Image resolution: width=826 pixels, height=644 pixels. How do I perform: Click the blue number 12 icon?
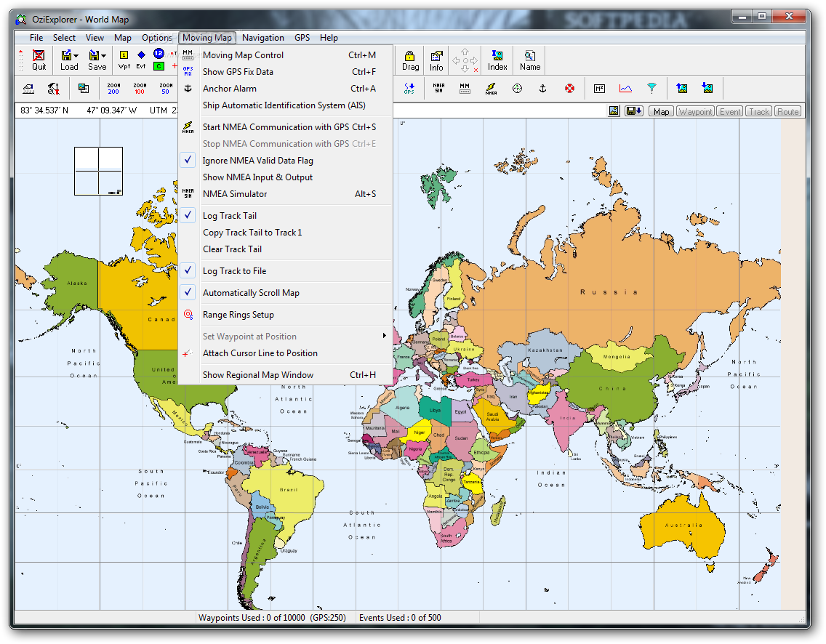coord(159,53)
